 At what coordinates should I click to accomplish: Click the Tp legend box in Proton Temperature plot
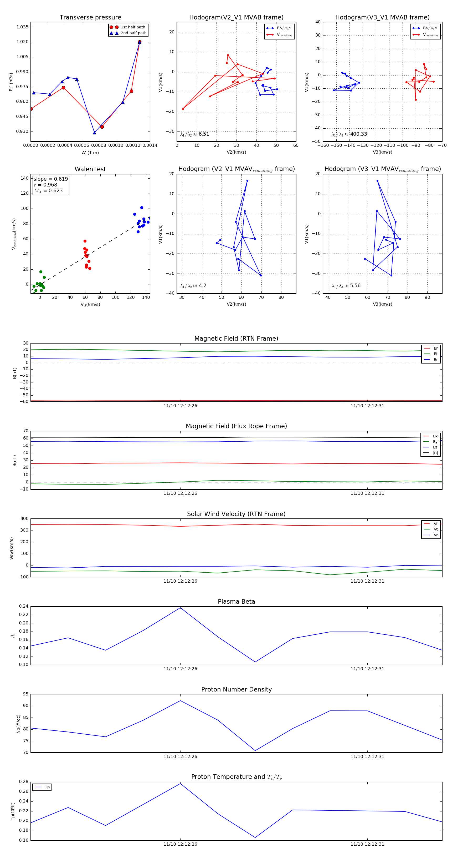(x=42, y=787)
